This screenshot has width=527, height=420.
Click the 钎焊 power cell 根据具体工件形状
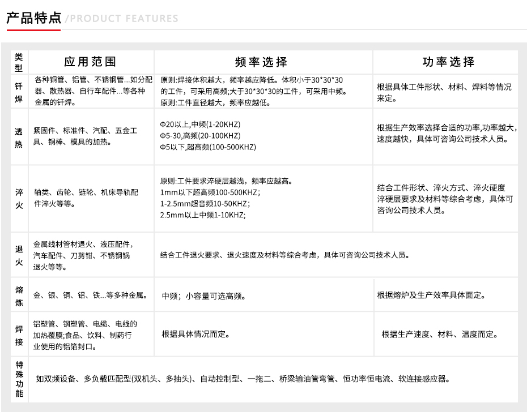(x=444, y=92)
